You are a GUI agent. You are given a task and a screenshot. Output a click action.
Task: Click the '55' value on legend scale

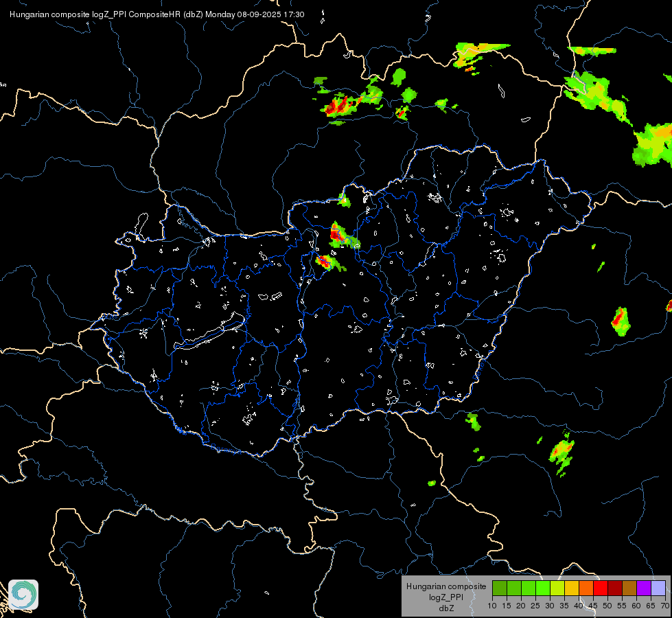[x=622, y=606]
